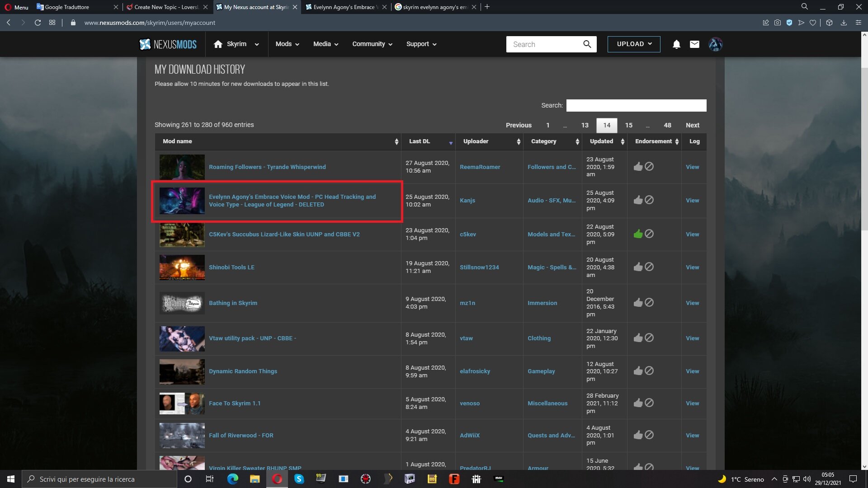Open the Roaming Followers Tyrande thumbnail
Viewport: 868px width, 488px height.
point(182,167)
